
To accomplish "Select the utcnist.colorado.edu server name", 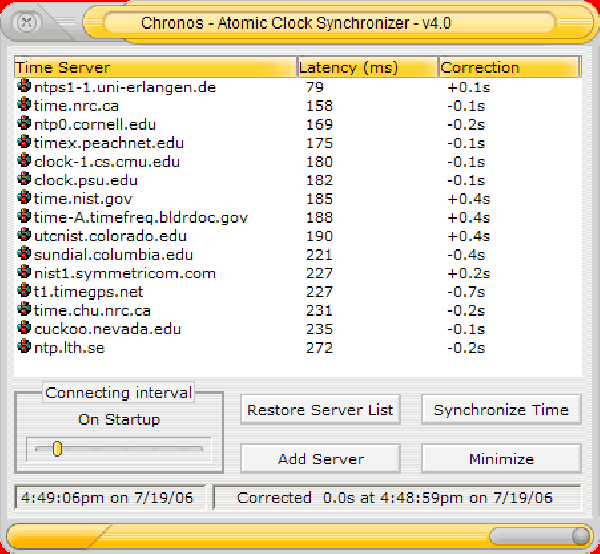I will point(110,236).
